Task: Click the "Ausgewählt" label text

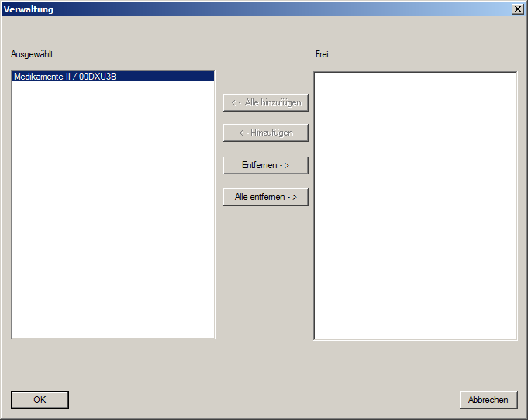Action: [x=32, y=54]
